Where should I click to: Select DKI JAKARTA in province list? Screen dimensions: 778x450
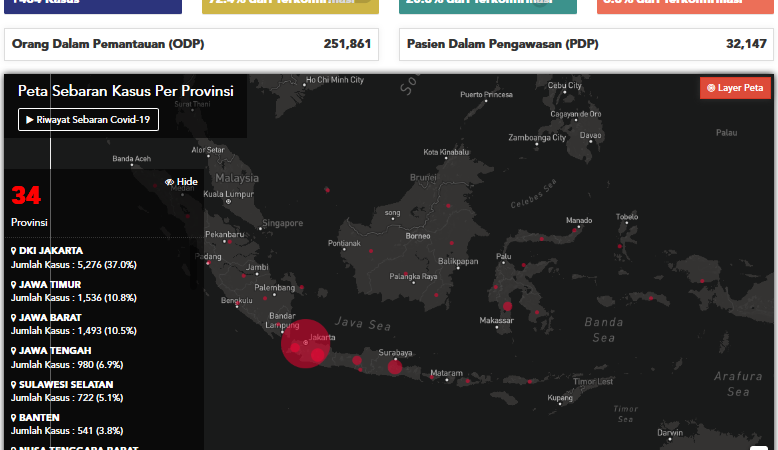51,251
